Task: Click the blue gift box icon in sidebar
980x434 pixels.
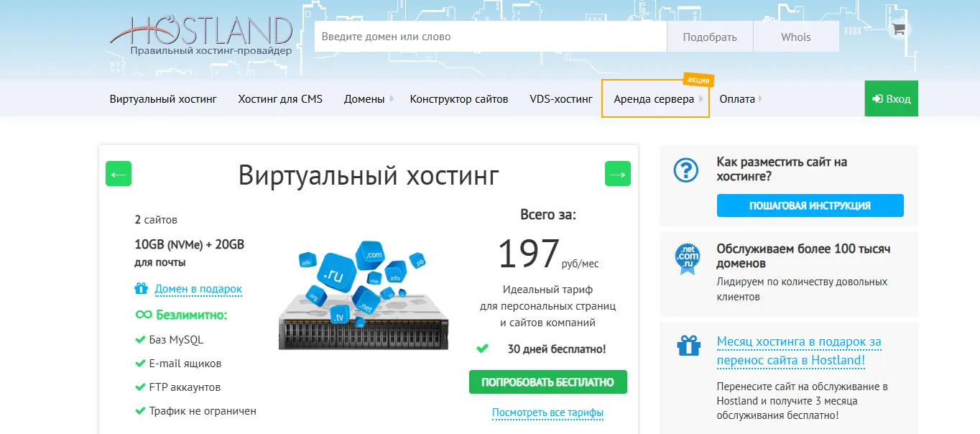Action: click(x=688, y=345)
